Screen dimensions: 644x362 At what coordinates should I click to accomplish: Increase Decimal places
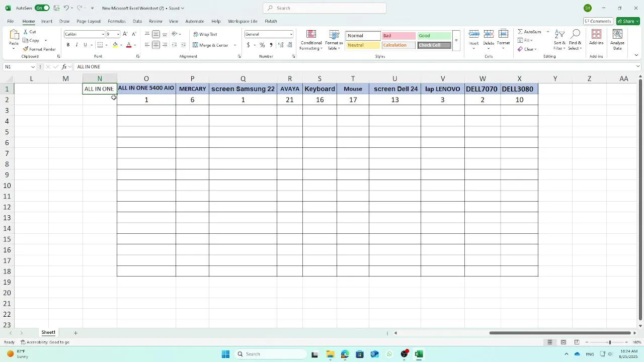[x=281, y=45]
